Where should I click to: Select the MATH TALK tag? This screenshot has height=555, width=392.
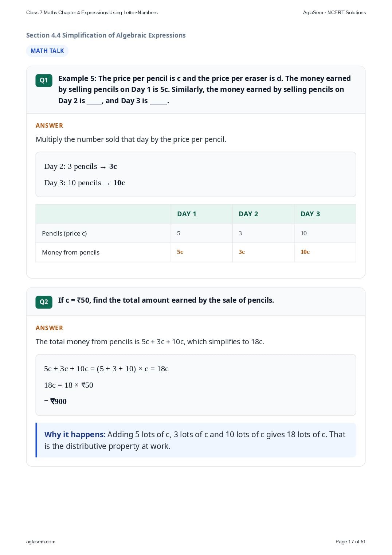(47, 51)
